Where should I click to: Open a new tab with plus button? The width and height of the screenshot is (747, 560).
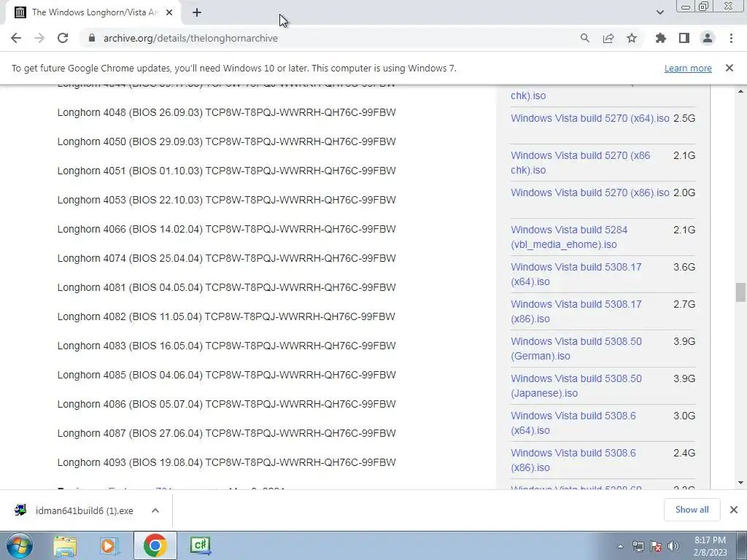coord(197,12)
